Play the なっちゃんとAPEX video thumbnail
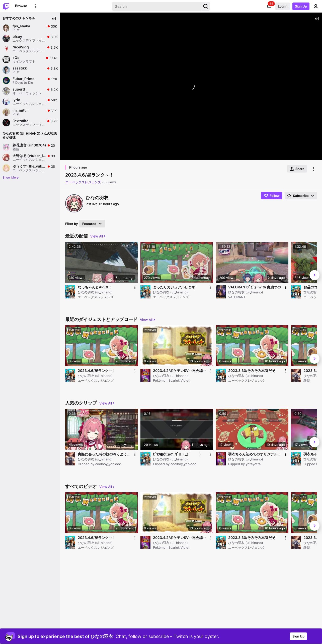Viewport: 322px width, 644px height. point(102,262)
